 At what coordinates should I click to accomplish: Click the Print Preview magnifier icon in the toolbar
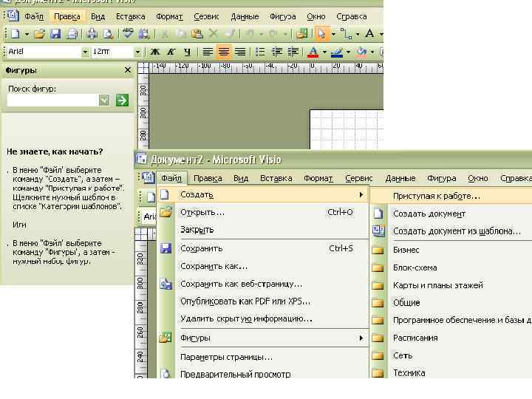coord(108,33)
